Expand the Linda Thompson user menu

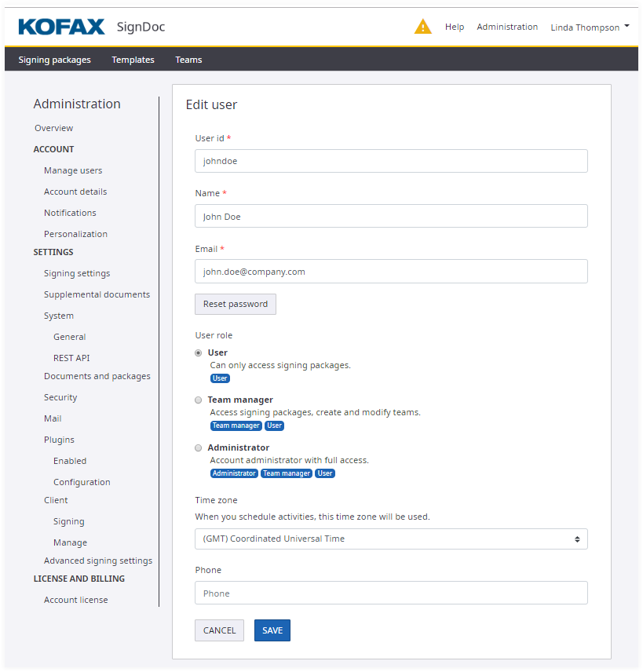[x=590, y=27]
